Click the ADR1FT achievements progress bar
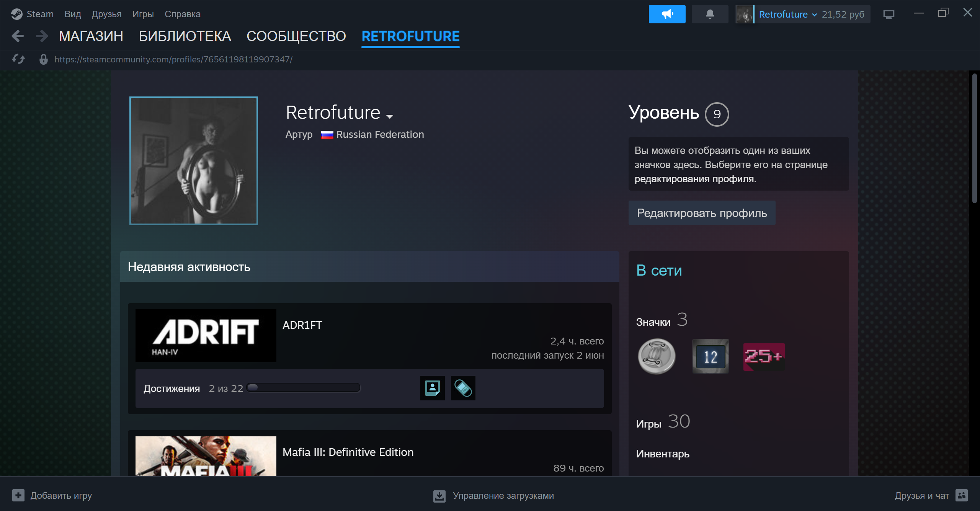Viewport: 980px width, 511px height. [304, 388]
